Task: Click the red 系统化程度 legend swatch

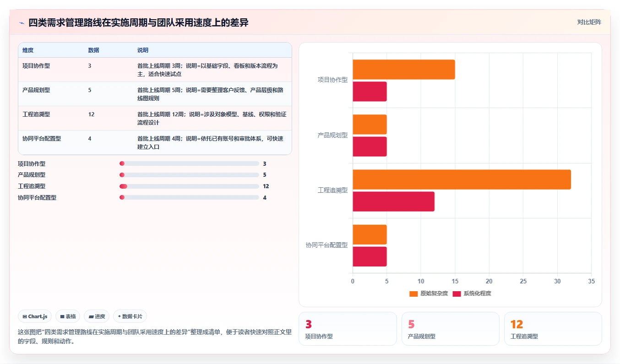Action: [x=457, y=294]
